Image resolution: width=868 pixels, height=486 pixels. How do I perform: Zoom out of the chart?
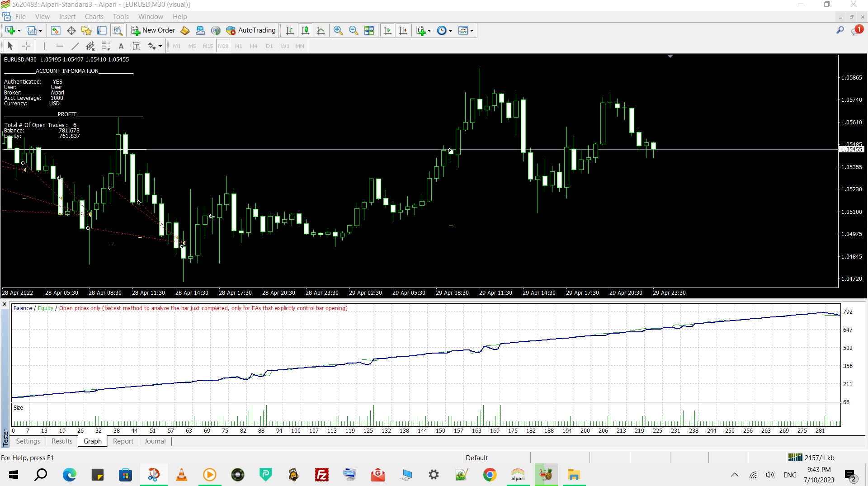353,30
